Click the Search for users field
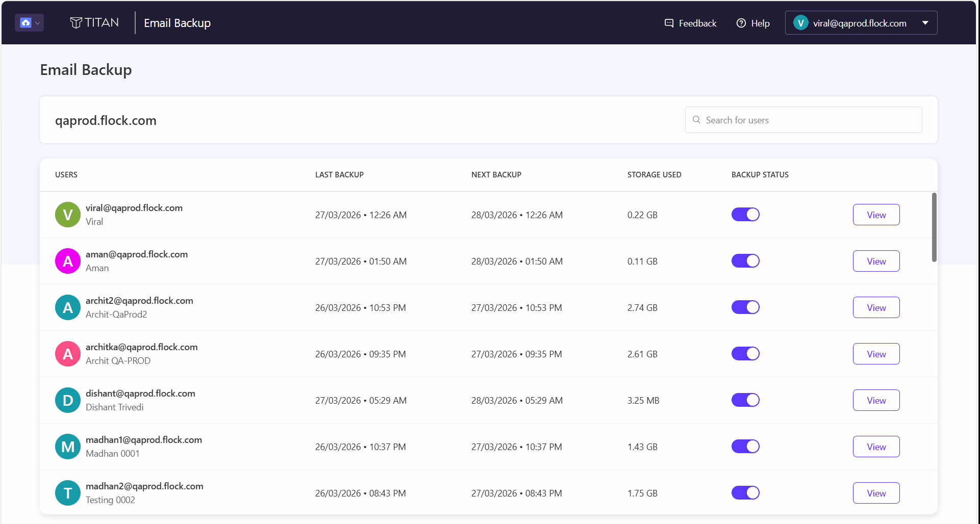980x524 pixels. coord(803,120)
